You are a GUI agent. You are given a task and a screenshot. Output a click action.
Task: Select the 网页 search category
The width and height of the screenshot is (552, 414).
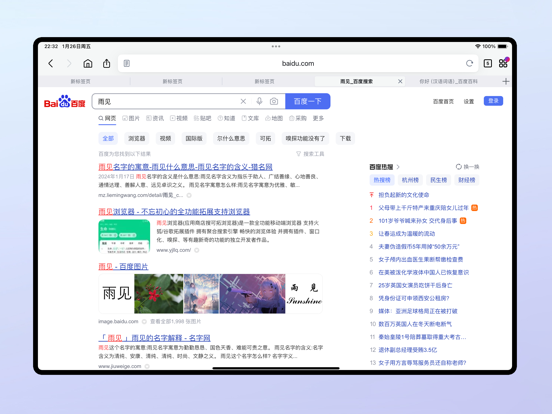107,118
